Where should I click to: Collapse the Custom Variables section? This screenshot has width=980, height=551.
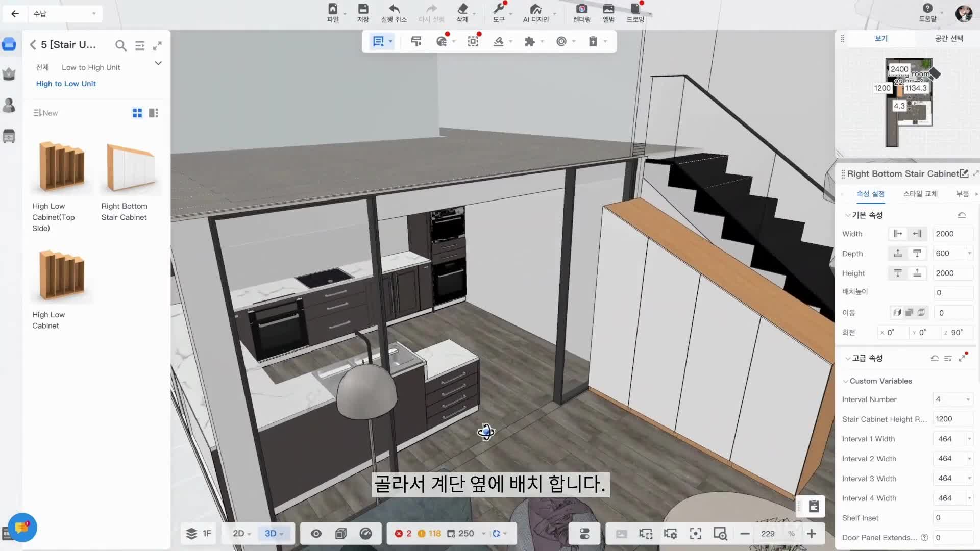(x=846, y=381)
